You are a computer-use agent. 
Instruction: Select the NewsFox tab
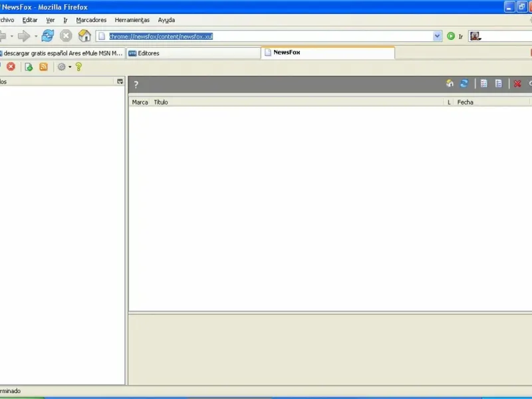(328, 53)
